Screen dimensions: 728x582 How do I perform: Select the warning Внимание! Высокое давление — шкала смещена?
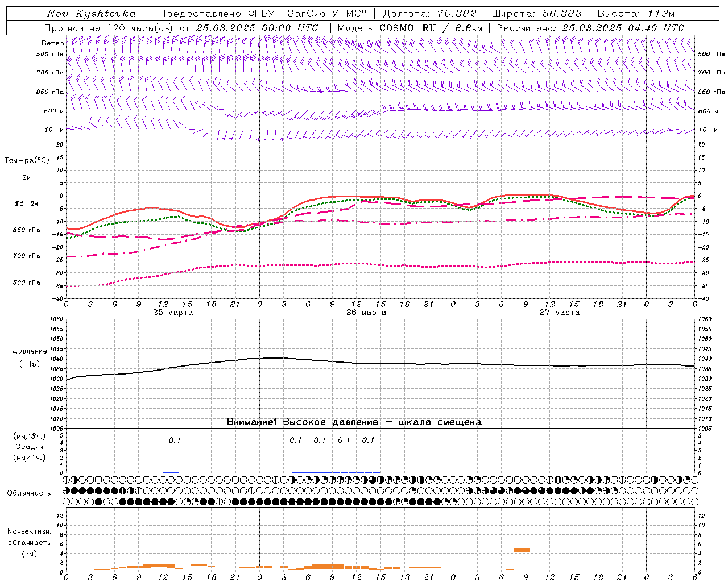354,422
